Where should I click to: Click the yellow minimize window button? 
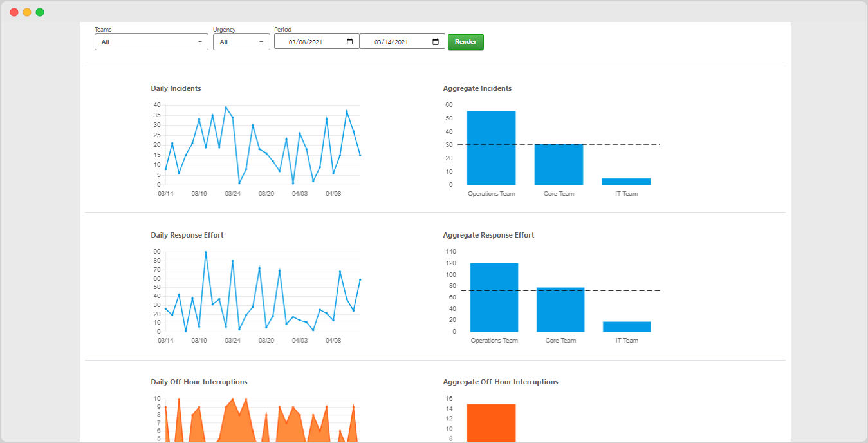coord(27,12)
